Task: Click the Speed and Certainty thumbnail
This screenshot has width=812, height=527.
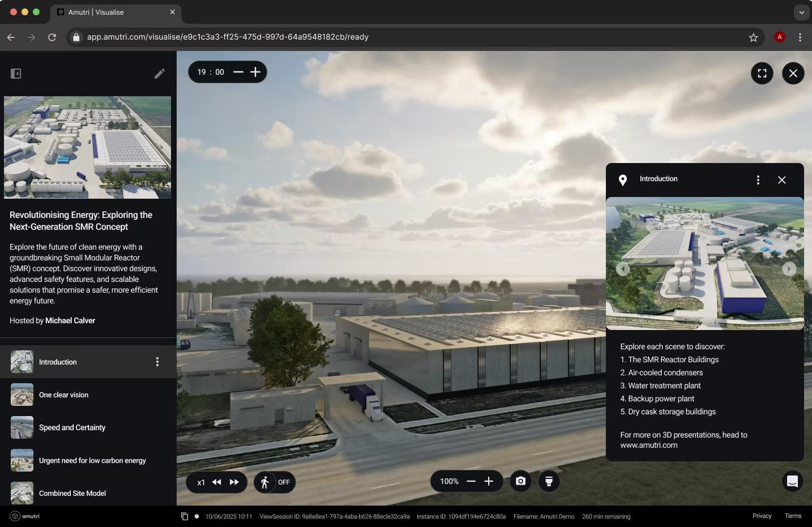Action: point(22,427)
